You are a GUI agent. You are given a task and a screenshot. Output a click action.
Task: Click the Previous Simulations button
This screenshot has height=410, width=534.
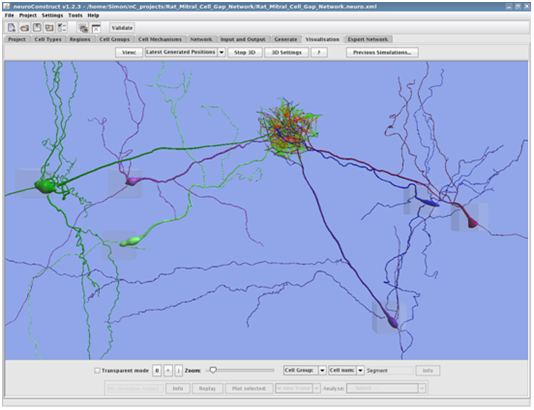pyautogui.click(x=382, y=52)
